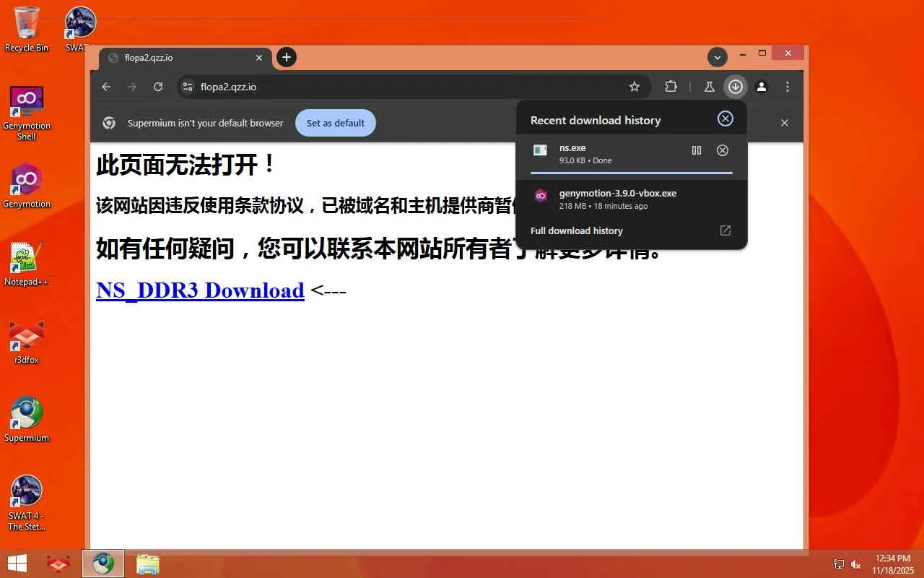The height and width of the screenshot is (578, 924).
Task: Open Notepad++ desktop shortcut
Action: tap(27, 264)
